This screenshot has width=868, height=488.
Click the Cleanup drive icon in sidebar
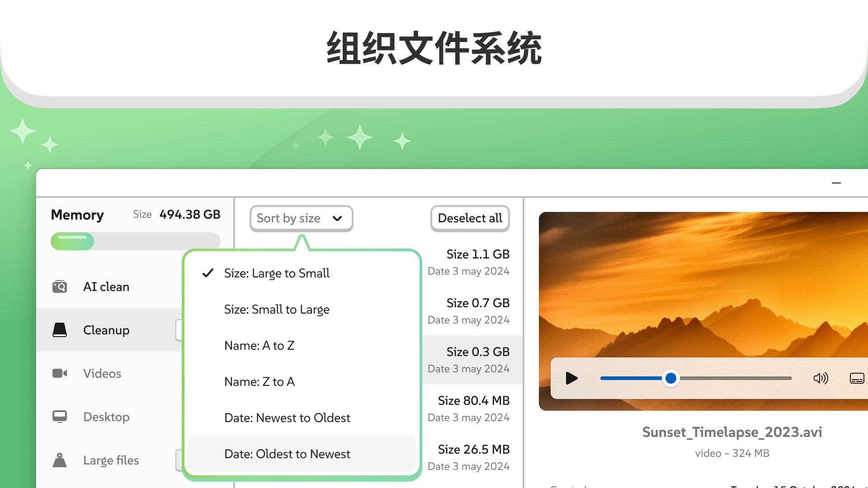[x=60, y=330]
